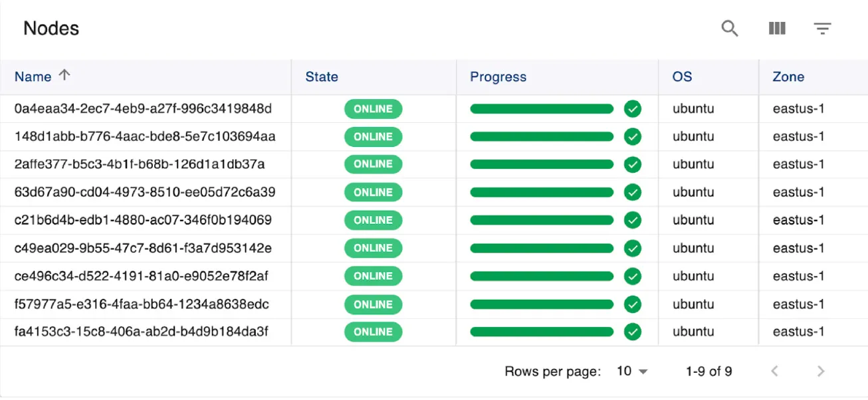Open the search icon in Nodes header
The image size is (868, 400).
[x=730, y=29]
